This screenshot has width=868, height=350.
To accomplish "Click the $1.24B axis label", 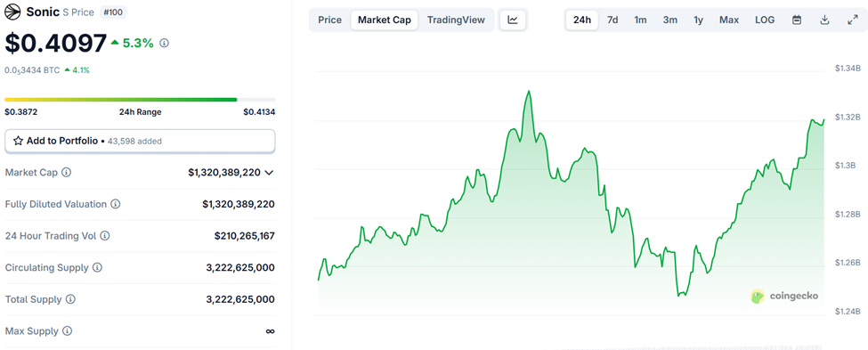I will (x=848, y=312).
